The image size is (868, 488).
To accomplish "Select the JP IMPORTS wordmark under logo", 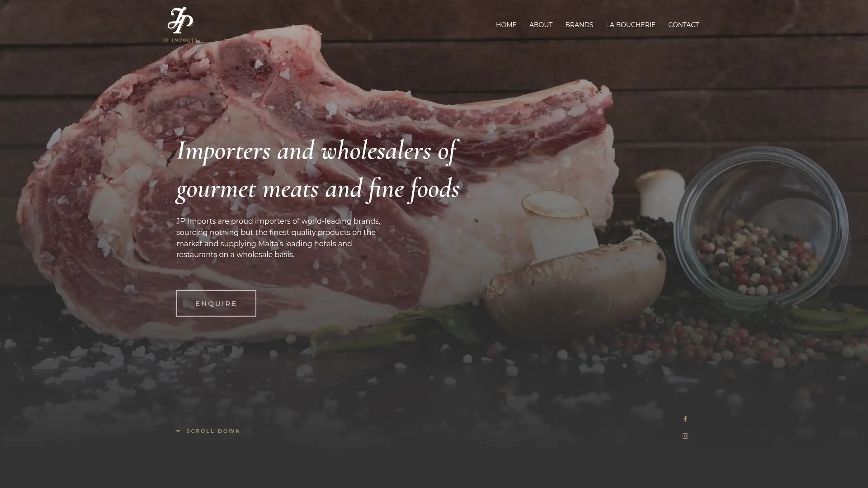I will point(180,40).
